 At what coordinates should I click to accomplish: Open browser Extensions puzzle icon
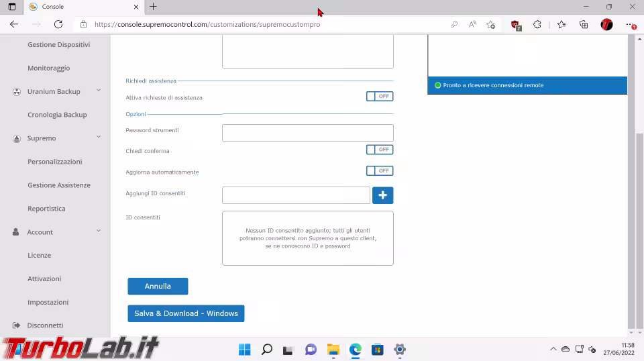(x=537, y=24)
